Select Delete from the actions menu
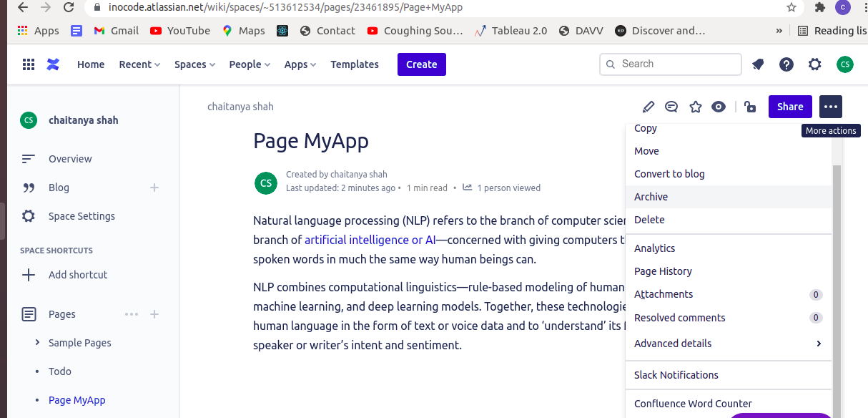This screenshot has width=868, height=418. coord(729,220)
